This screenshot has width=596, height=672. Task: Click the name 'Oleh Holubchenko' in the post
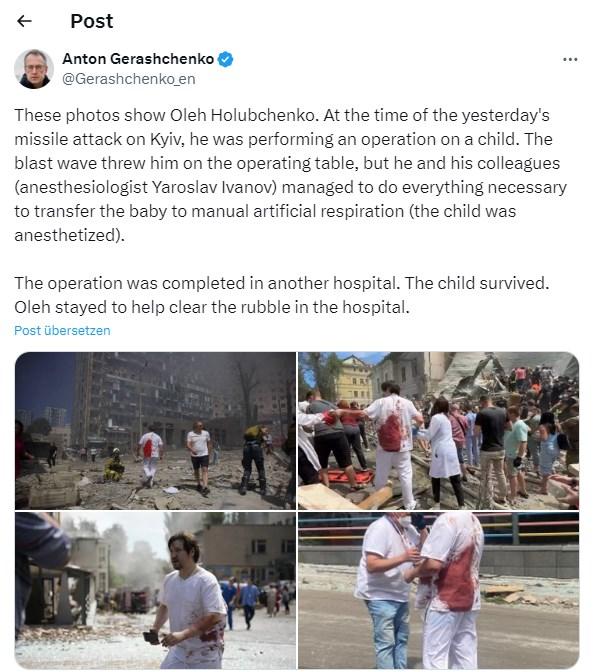point(242,115)
